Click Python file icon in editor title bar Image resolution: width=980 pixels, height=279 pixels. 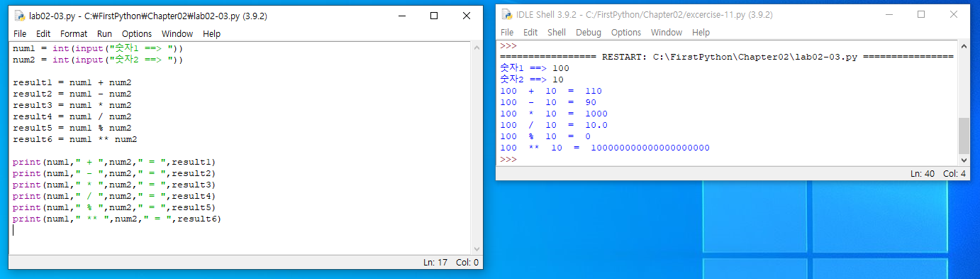coord(20,16)
